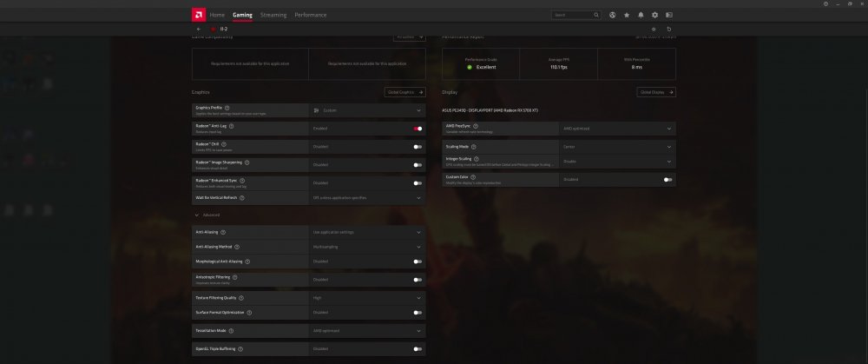This screenshot has width=868, height=364.
Task: Click the Average FPS 110.1 fps value
Action: [558, 67]
